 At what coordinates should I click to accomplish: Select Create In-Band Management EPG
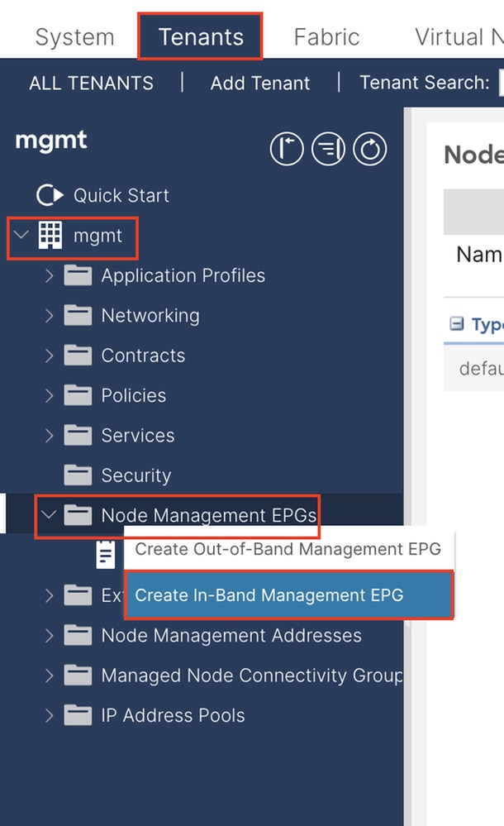tap(288, 594)
